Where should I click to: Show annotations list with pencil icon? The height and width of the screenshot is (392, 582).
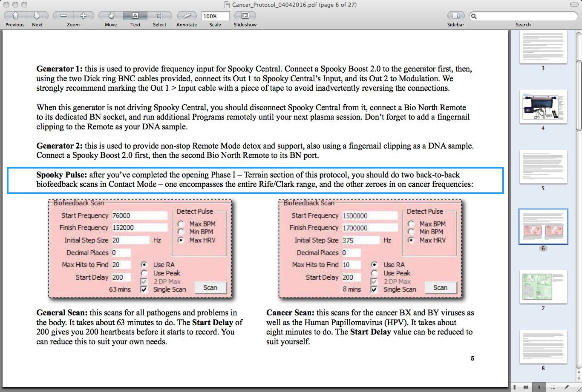point(567,387)
